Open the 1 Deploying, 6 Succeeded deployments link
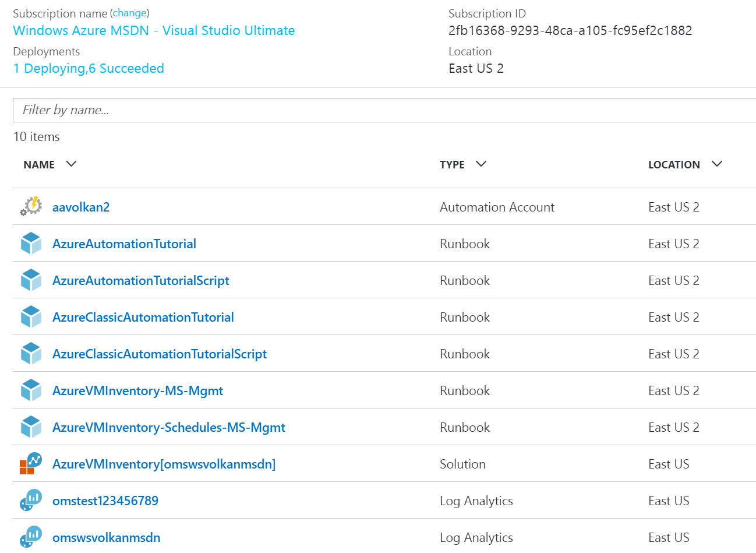Viewport: 756px width, 553px height. (x=89, y=68)
